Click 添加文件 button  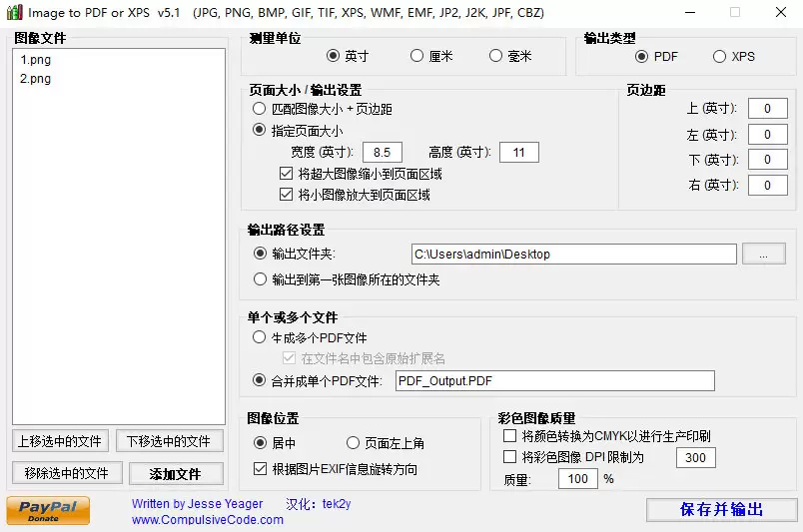click(176, 474)
